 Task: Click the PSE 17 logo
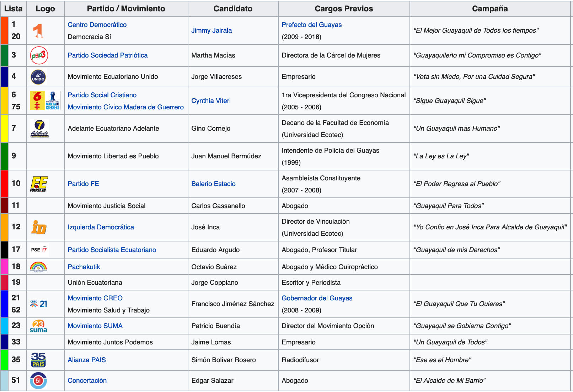coord(39,250)
